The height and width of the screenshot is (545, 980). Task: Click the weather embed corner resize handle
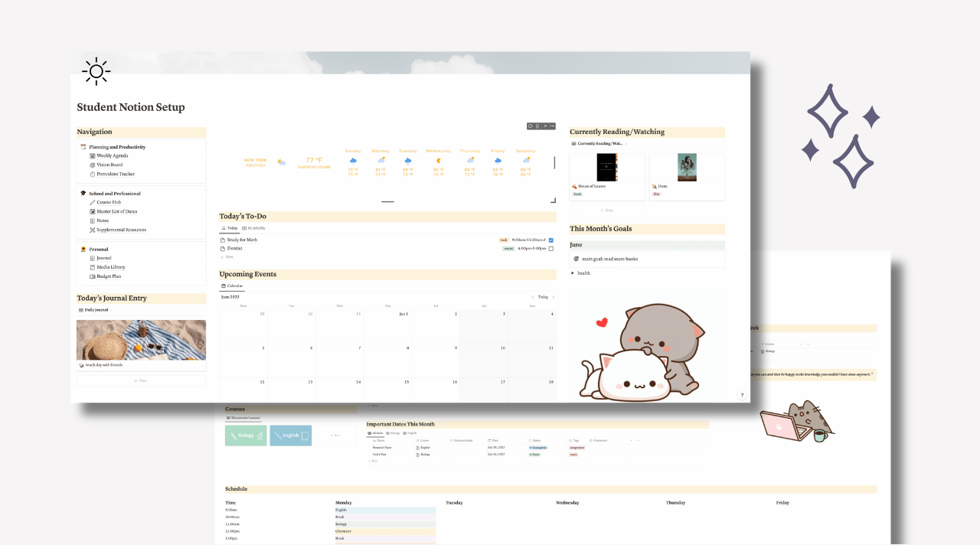553,201
